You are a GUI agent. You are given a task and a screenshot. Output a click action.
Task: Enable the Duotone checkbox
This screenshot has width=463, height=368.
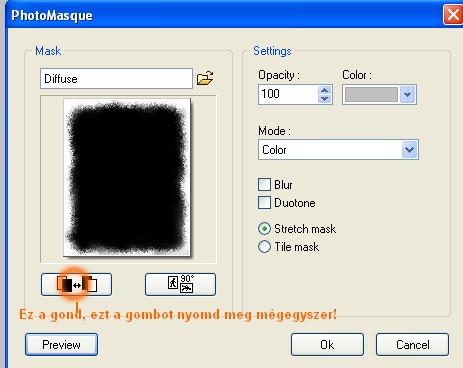[264, 202]
